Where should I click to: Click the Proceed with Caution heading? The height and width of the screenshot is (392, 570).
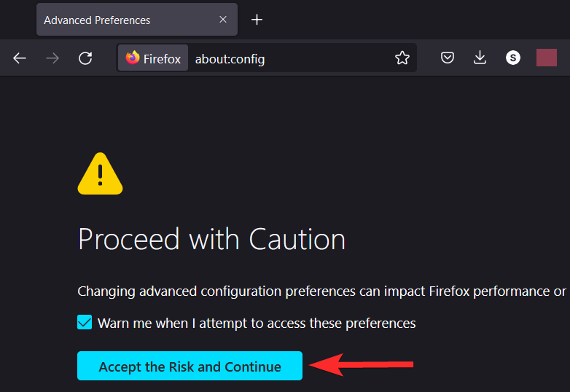(x=211, y=239)
